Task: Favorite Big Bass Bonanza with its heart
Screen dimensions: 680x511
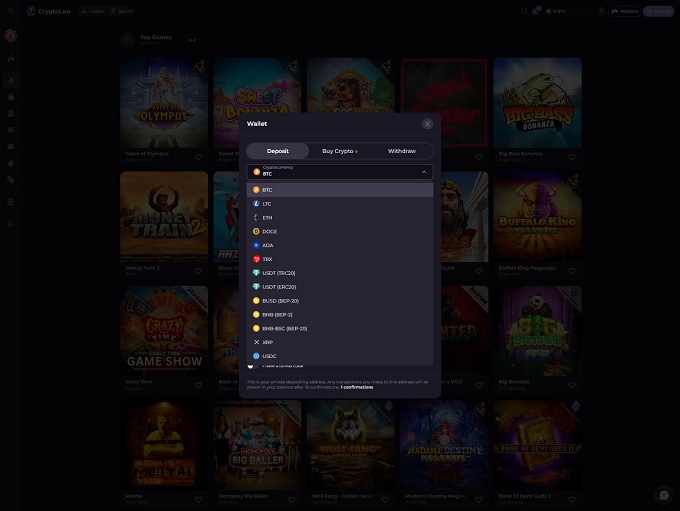Action: [x=572, y=157]
